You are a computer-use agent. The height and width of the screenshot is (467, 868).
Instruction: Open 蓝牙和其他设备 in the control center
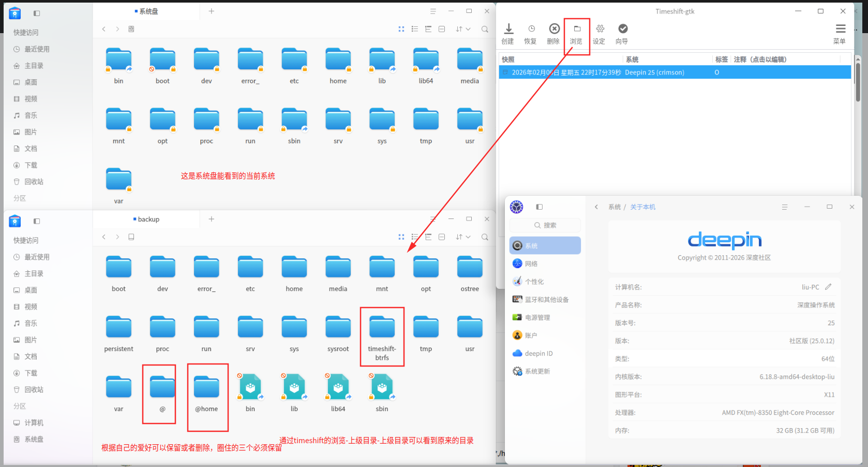click(x=545, y=300)
